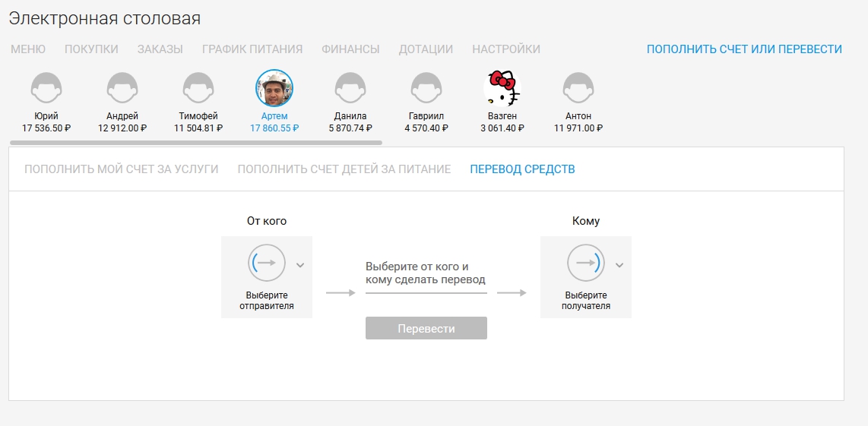Screen dimensions: 868x426
Task: Select Юрий's avatar icon
Action: click(x=46, y=88)
